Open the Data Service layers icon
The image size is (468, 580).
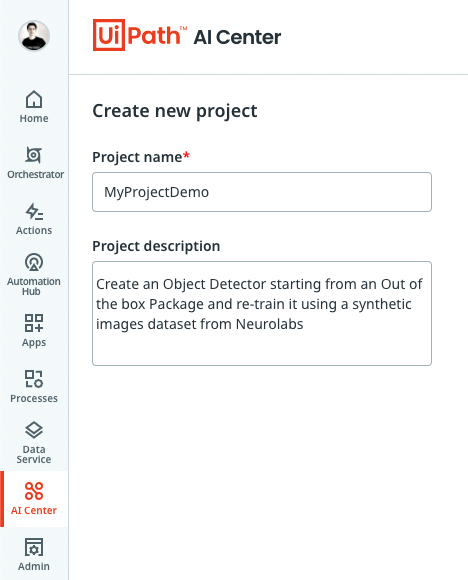coord(34,430)
